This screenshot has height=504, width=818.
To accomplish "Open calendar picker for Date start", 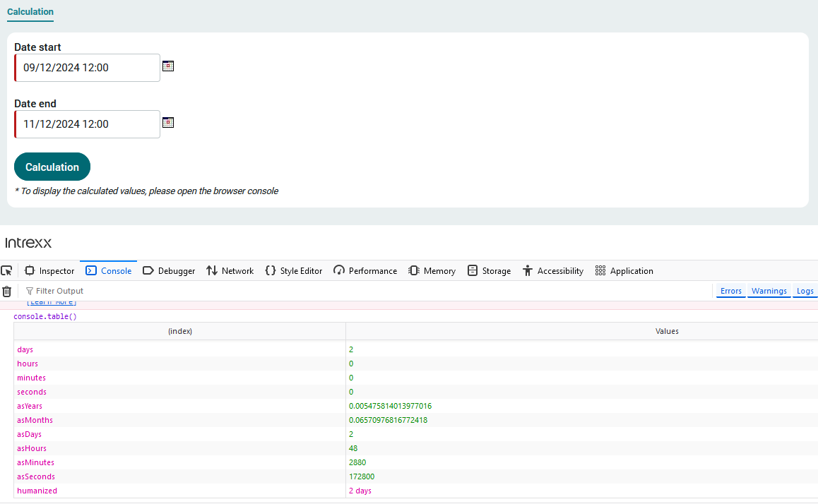I will coord(168,66).
